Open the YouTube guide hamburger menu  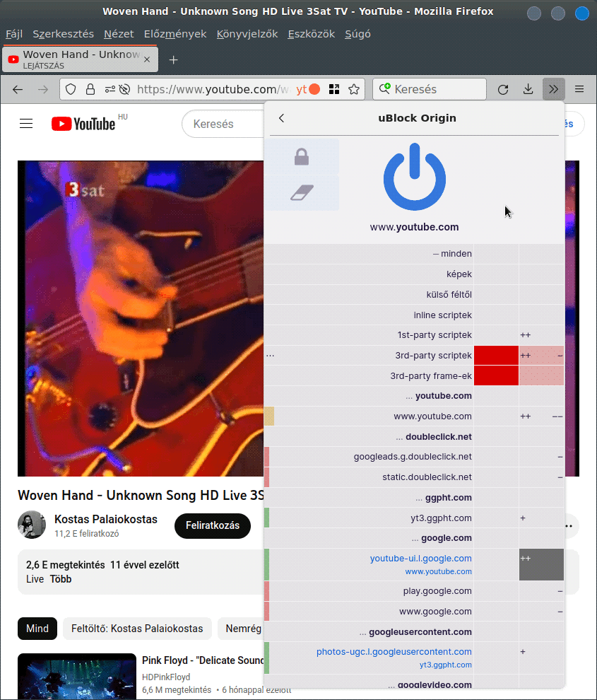[x=26, y=124]
